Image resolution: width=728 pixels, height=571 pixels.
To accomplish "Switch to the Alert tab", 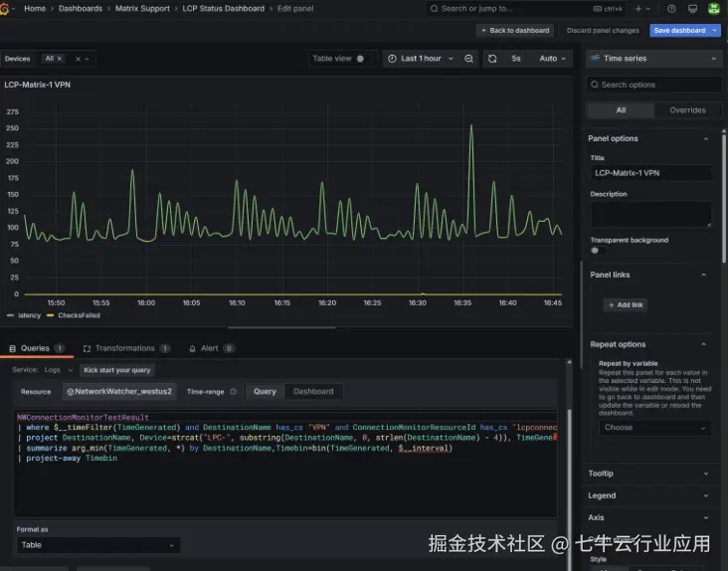I will [x=211, y=348].
